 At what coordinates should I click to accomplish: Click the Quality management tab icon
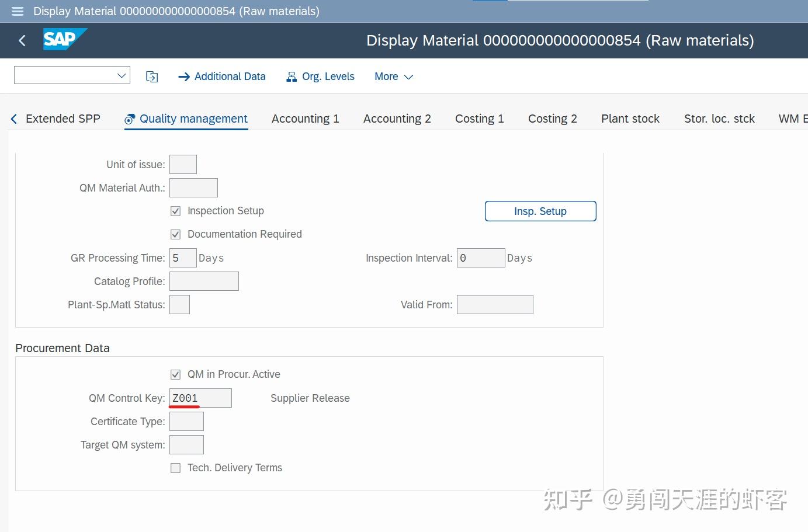(130, 118)
